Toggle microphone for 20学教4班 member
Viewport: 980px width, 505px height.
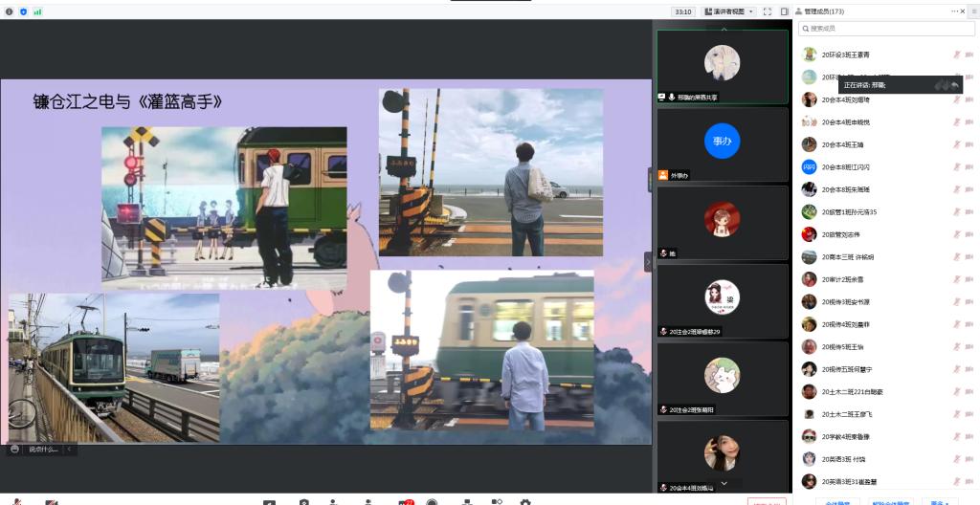coord(956,436)
